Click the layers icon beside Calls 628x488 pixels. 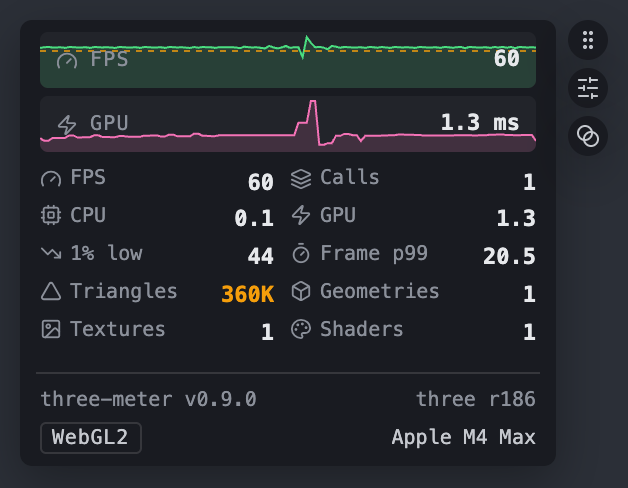pos(301,179)
